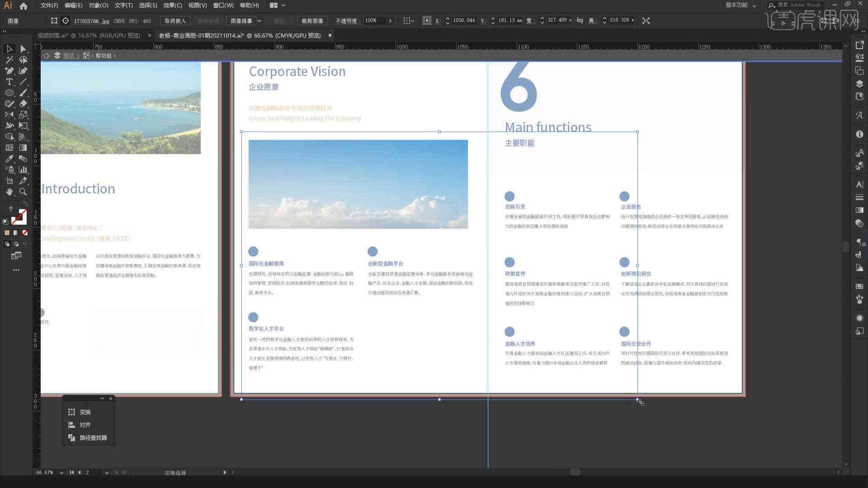Open the align options dropdown

click(x=408, y=21)
